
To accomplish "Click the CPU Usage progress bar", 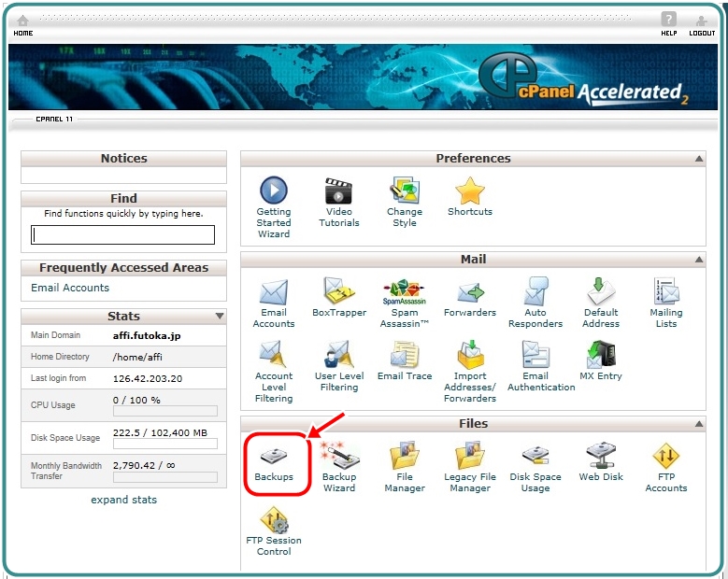I will [x=165, y=411].
